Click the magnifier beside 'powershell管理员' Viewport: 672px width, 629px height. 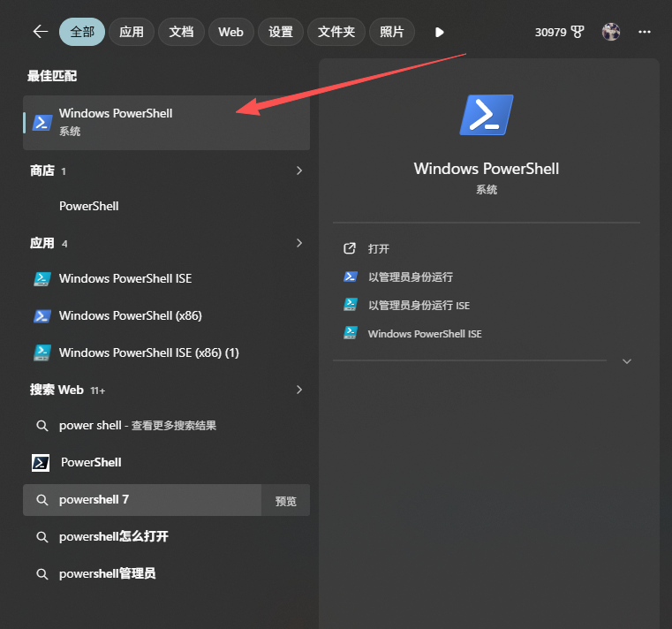(42, 574)
